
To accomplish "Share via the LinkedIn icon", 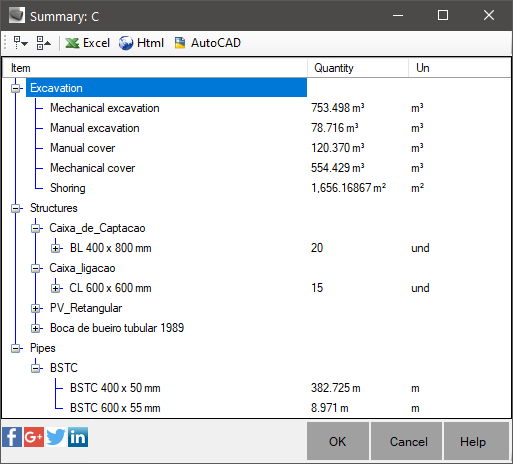I will [x=78, y=437].
